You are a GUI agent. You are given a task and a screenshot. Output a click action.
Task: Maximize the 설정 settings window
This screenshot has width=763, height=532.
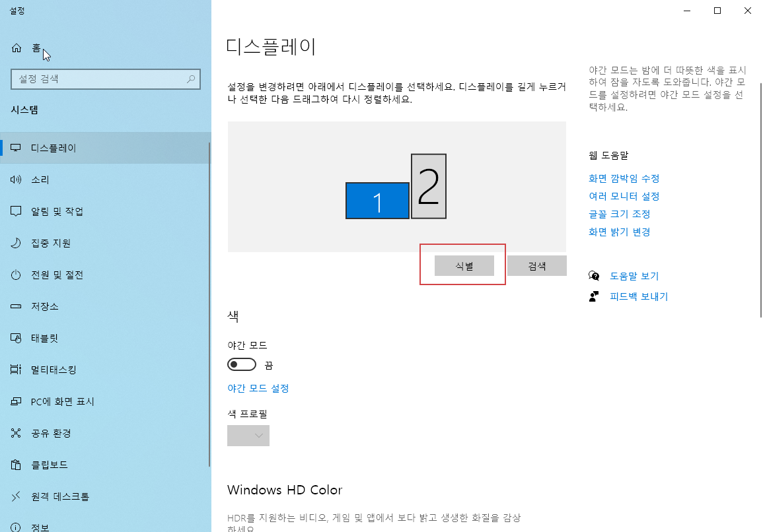click(717, 11)
